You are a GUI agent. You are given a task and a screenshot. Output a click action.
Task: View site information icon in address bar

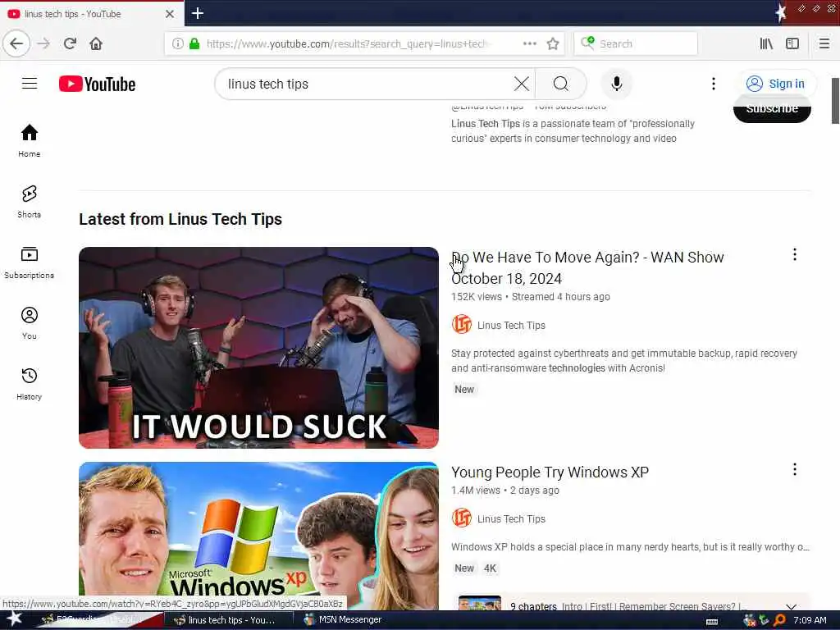point(177,44)
